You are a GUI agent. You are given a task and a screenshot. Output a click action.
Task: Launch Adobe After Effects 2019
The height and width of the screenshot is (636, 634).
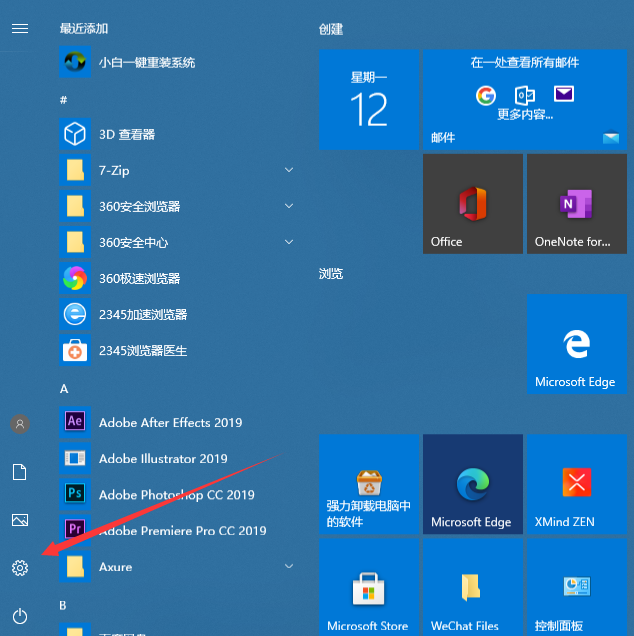tap(177, 422)
